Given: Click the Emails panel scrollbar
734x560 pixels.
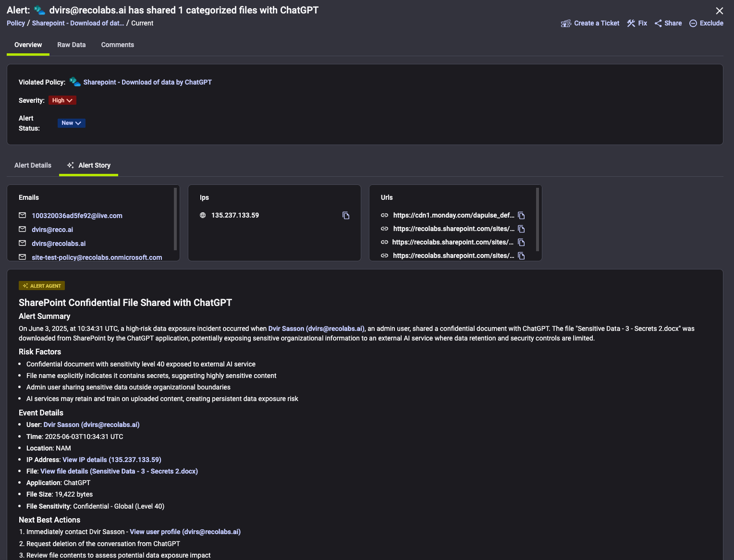Looking at the screenshot, I should 175,219.
